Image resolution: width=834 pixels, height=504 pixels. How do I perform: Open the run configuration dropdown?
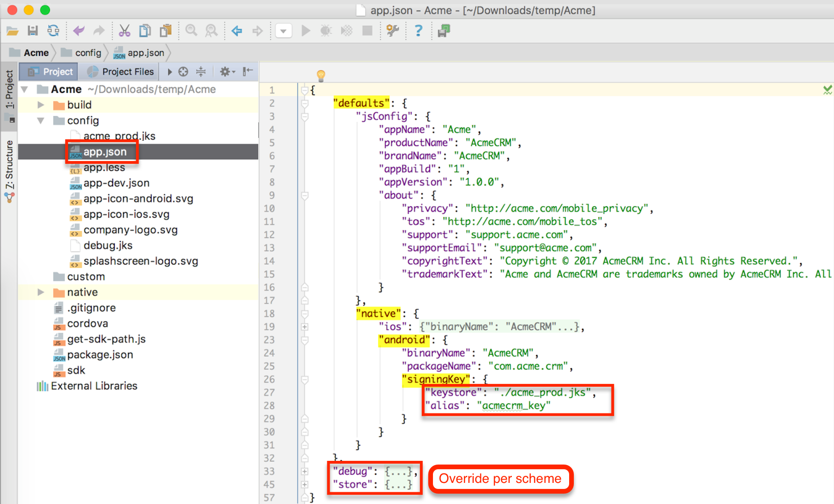pyautogui.click(x=284, y=31)
